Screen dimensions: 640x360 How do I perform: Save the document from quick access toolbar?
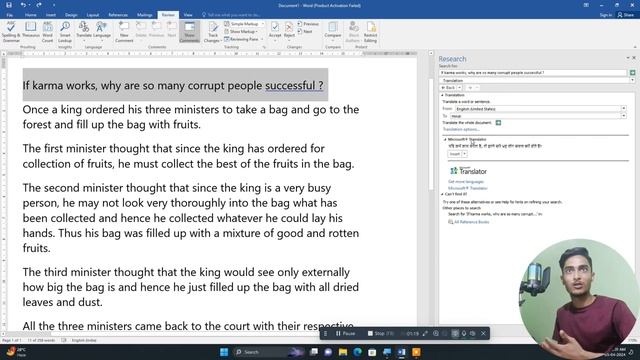click(9, 5)
